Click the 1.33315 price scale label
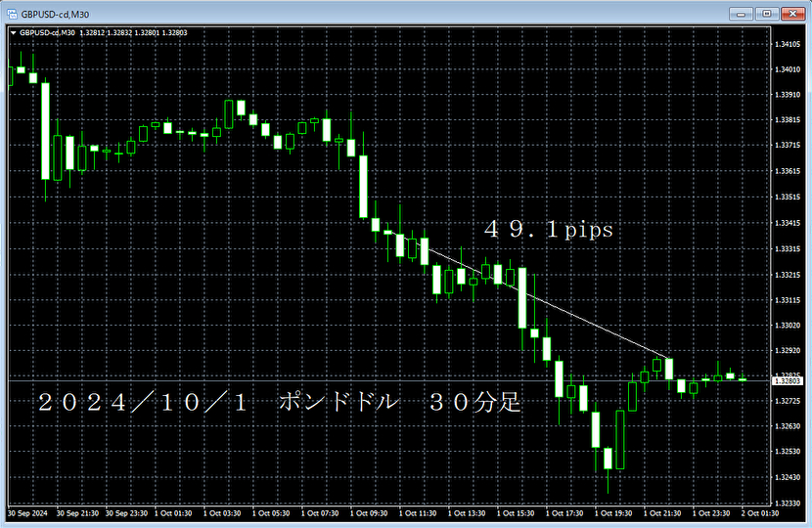Screen dimensions: 812x528 [788, 249]
